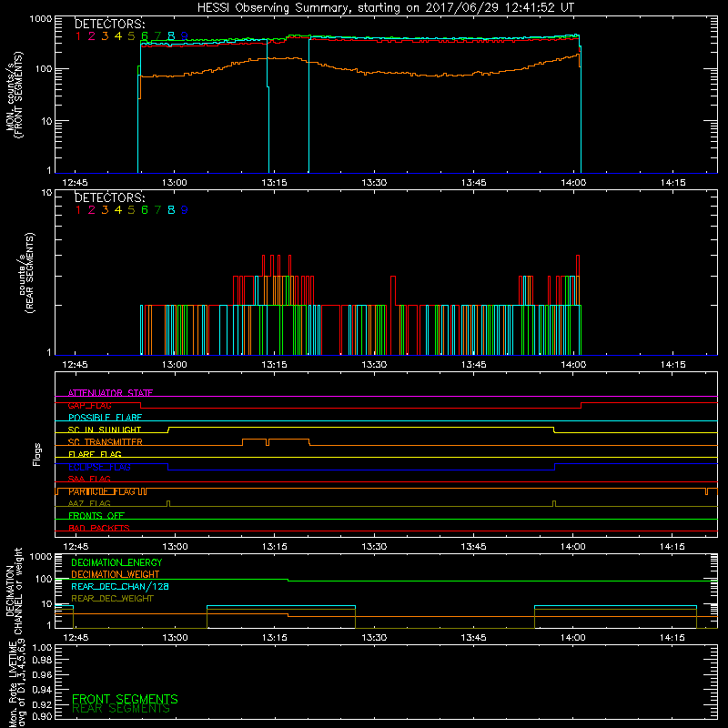This screenshot has height=728, width=728.
Task: Select green detector 6 in rear segments legend
Action: coord(145,210)
